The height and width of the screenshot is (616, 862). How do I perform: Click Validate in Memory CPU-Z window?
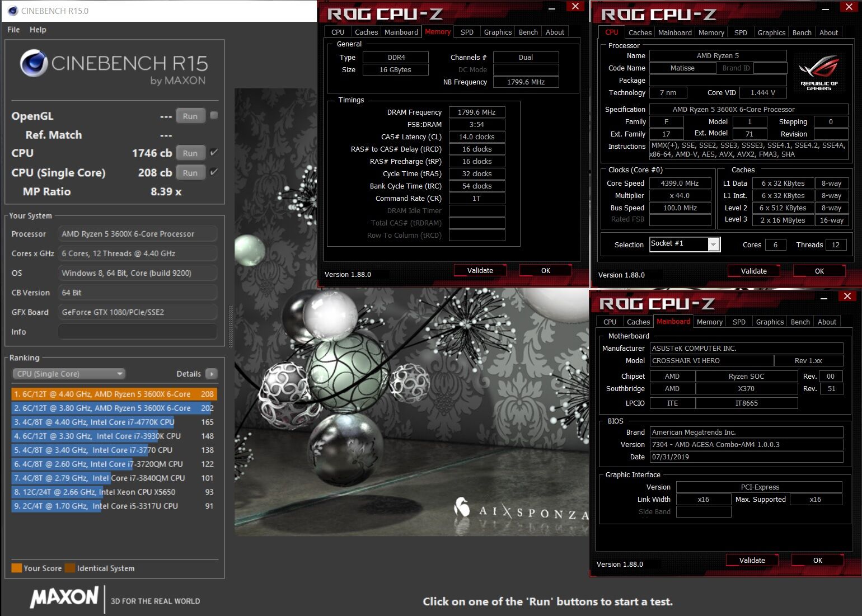(x=480, y=270)
